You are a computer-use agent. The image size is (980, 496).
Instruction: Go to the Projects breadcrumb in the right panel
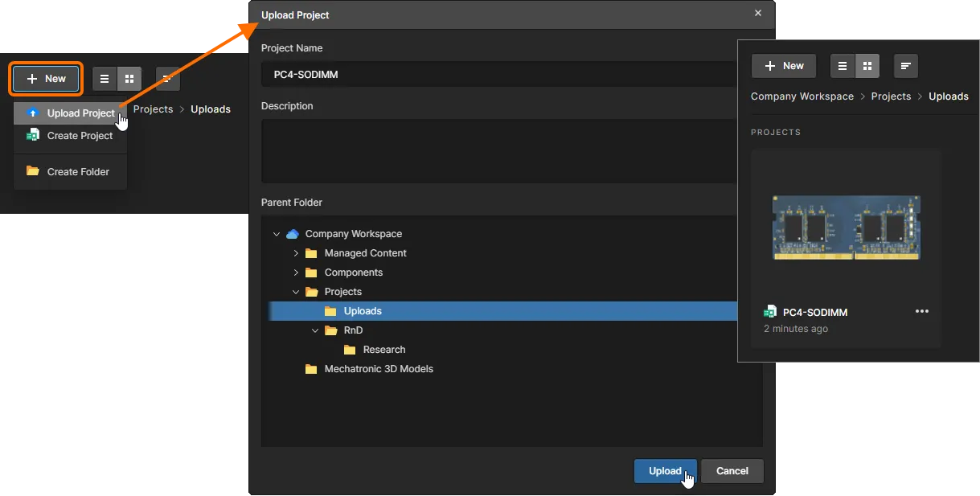(892, 96)
